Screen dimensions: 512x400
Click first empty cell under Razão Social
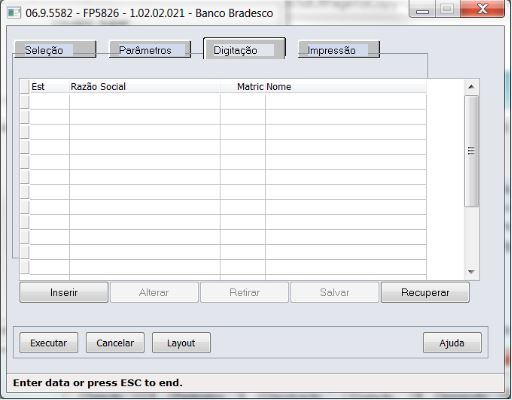coord(145,101)
